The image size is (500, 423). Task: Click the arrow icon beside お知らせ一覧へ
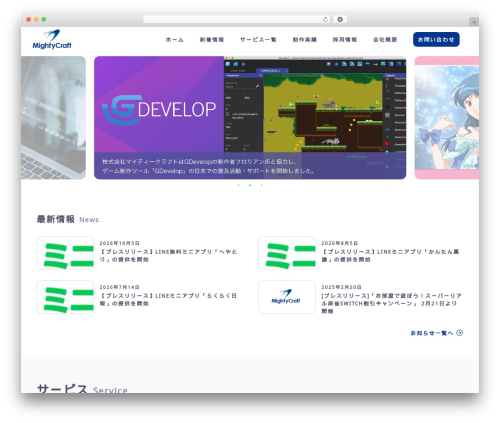click(x=460, y=333)
